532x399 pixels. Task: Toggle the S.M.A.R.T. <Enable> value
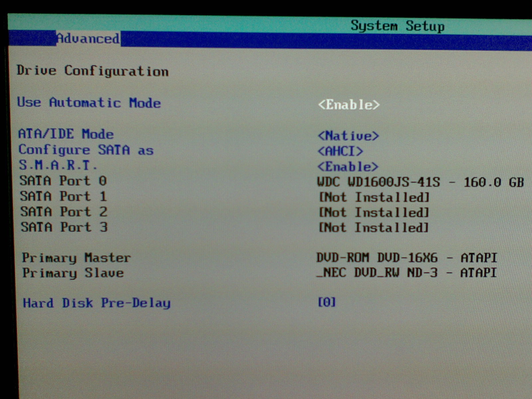(348, 167)
